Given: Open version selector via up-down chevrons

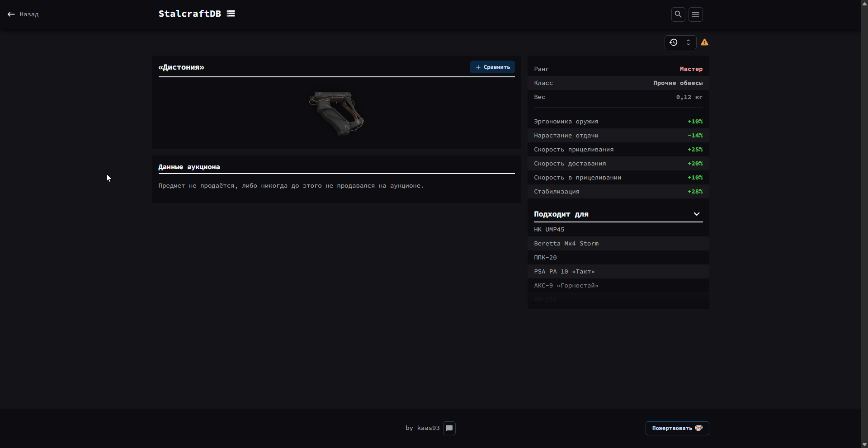Looking at the screenshot, I should pos(688,42).
